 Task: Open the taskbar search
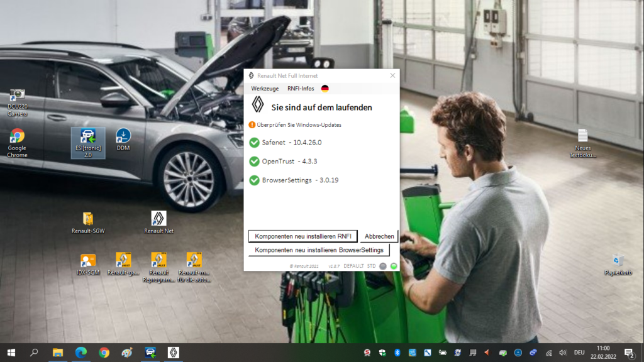[34, 353]
